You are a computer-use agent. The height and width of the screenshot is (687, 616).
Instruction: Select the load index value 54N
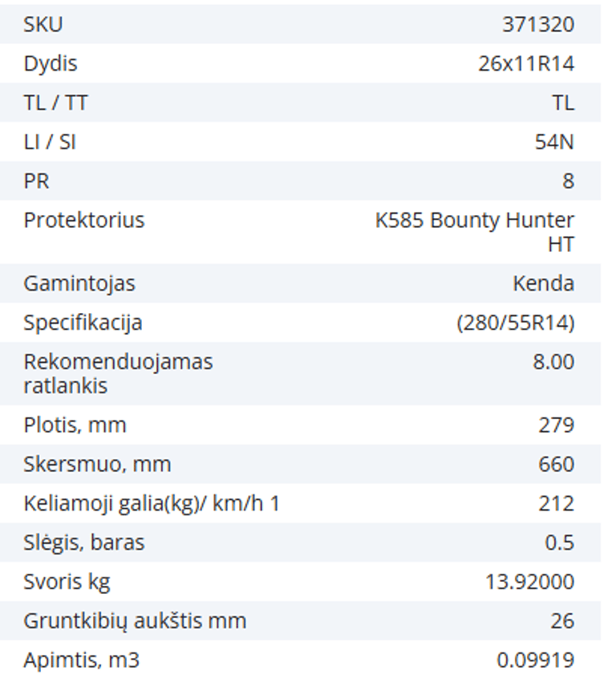[554, 143]
